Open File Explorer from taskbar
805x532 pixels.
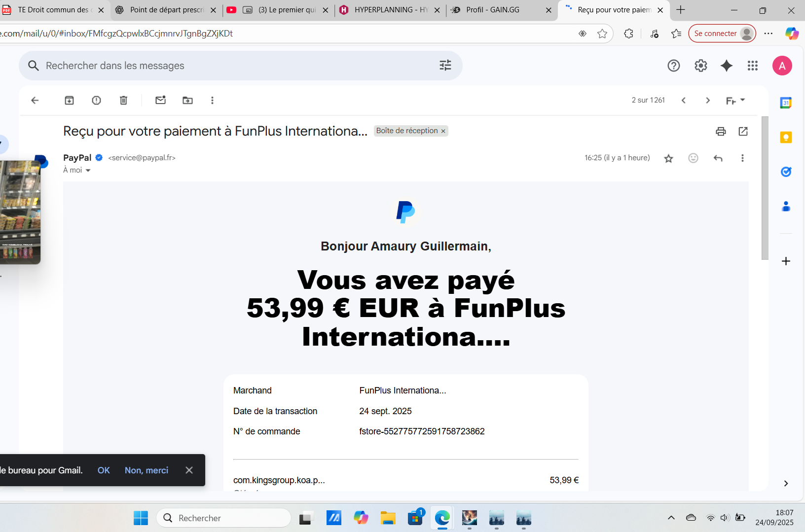[388, 518]
